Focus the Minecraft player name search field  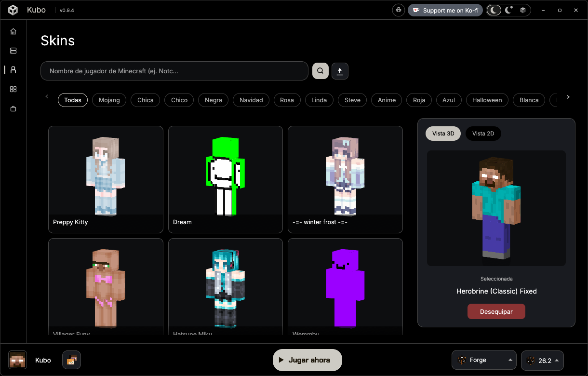pos(174,71)
